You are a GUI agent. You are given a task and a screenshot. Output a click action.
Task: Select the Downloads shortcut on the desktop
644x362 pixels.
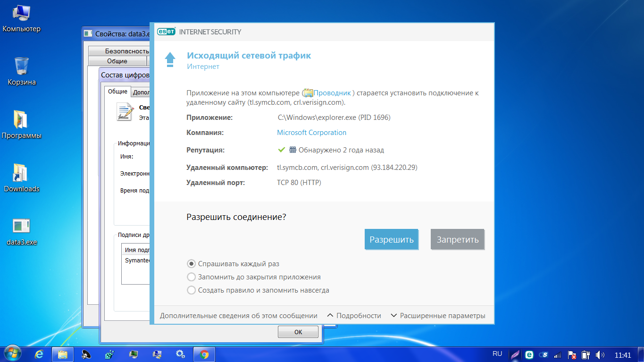[x=22, y=178]
